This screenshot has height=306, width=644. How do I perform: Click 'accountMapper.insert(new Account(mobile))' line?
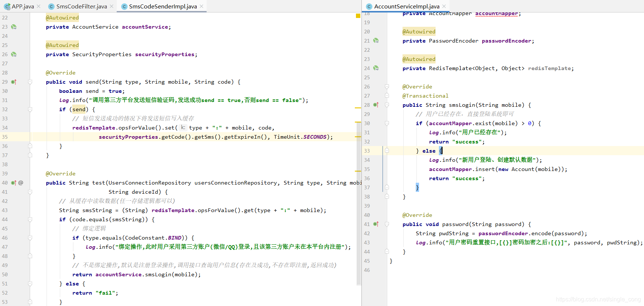[x=498, y=169]
